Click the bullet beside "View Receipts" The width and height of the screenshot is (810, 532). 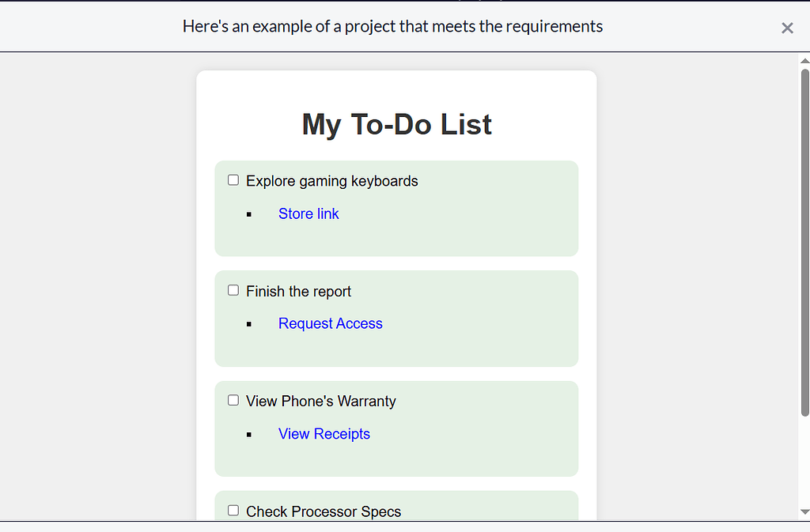pyautogui.click(x=250, y=433)
